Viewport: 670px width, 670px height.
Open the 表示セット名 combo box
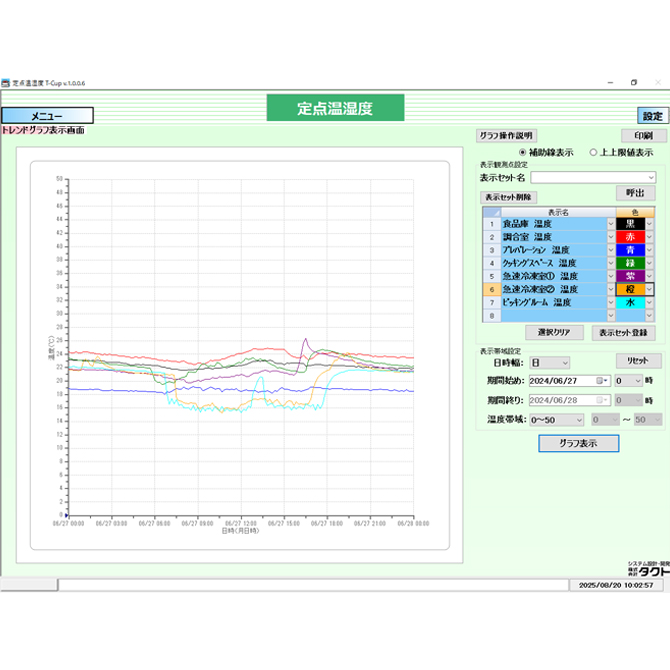pyautogui.click(x=593, y=177)
